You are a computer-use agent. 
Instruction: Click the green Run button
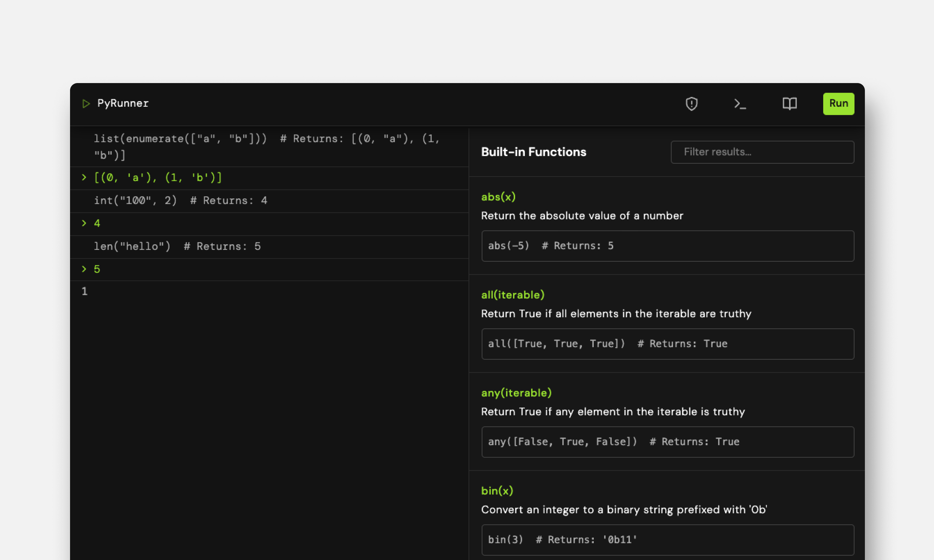click(838, 103)
